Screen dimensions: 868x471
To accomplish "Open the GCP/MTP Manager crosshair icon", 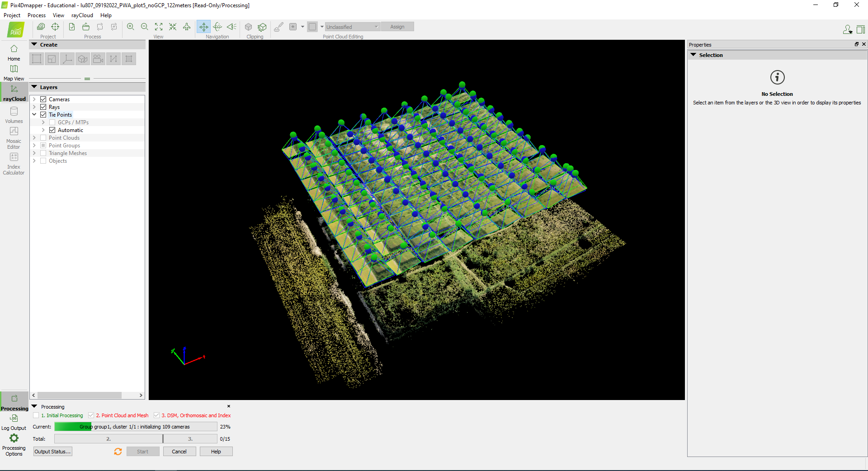I will (55, 27).
